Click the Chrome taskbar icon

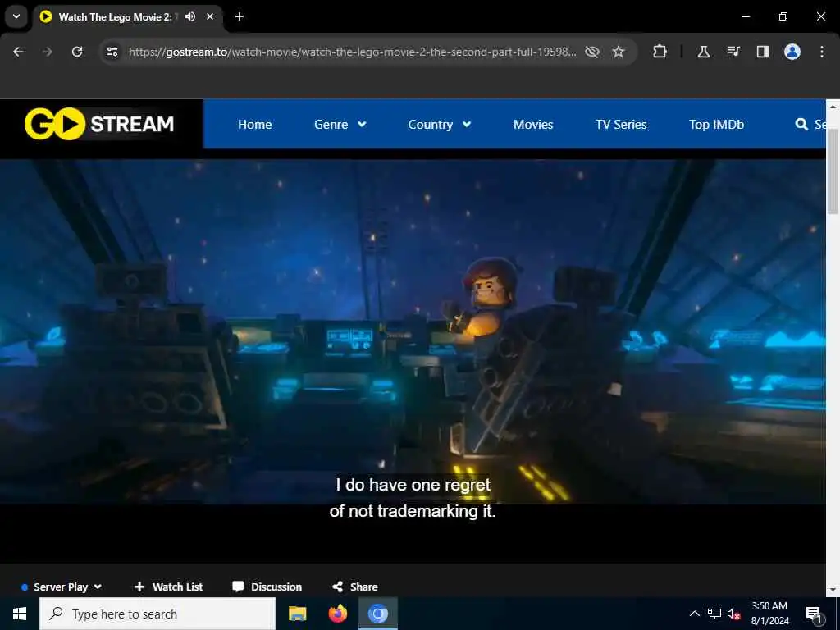[x=377, y=614]
